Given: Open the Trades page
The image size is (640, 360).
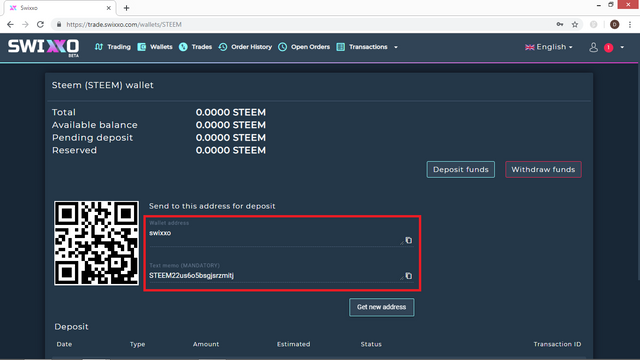Looking at the screenshot, I should tap(196, 47).
